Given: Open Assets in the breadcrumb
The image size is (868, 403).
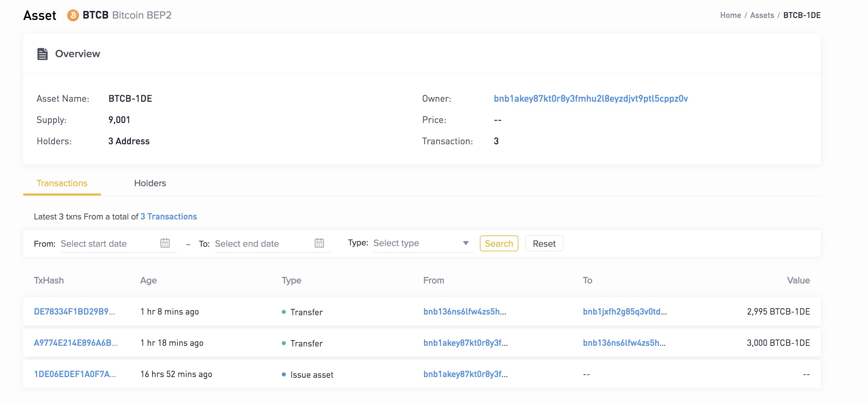Looking at the screenshot, I should pos(762,15).
